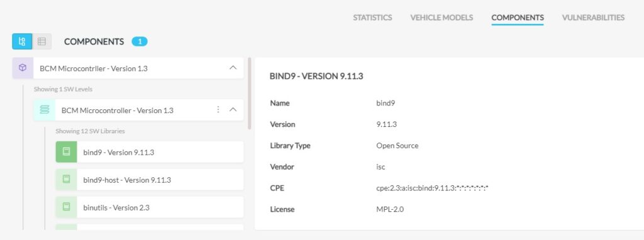Click the Showing 1 SW Levels label
The image size is (644, 240).
(x=63, y=89)
